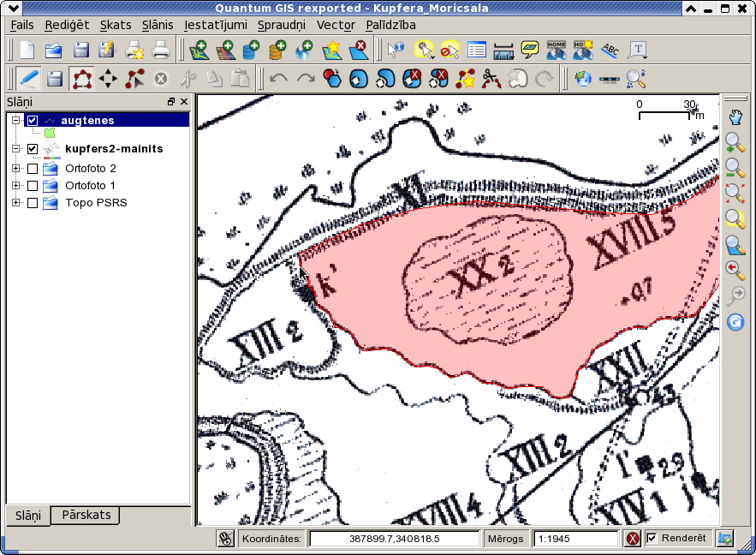The width and height of the screenshot is (756, 555).
Task: Click the Split features scissors tool
Action: [491, 79]
